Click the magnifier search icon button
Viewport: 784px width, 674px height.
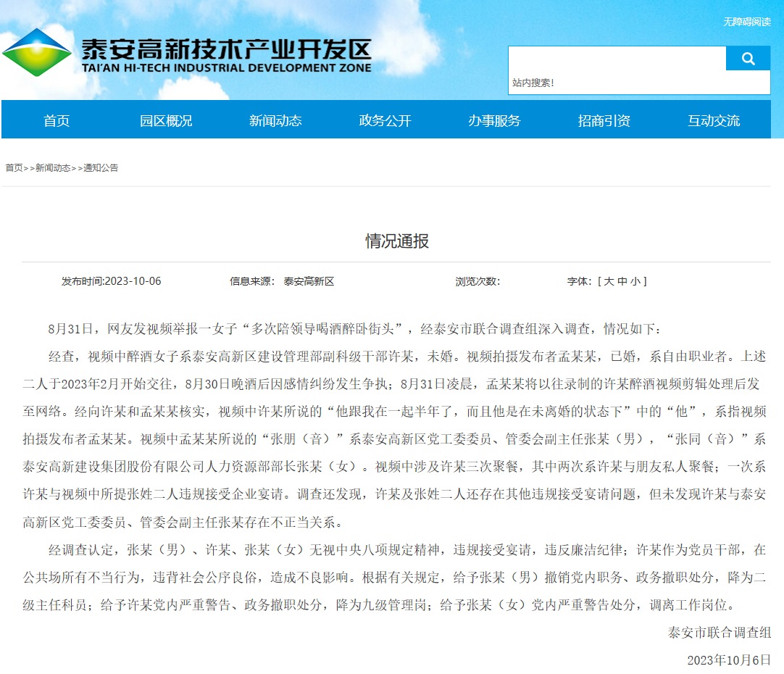click(x=748, y=59)
